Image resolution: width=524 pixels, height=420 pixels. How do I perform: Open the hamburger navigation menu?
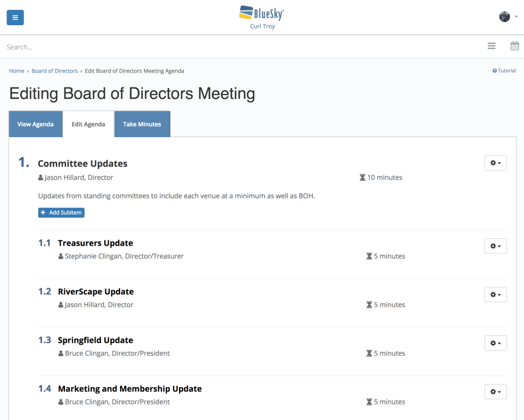[15, 17]
